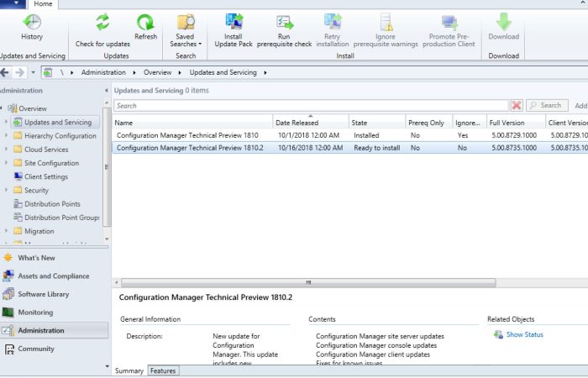This screenshot has height=378, width=588.
Task: Clear search with red X
Action: click(517, 105)
